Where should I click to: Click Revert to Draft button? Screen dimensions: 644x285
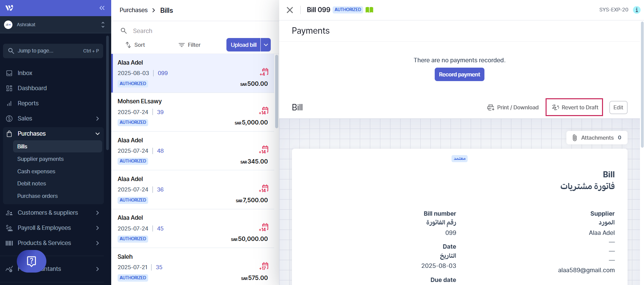click(x=574, y=107)
